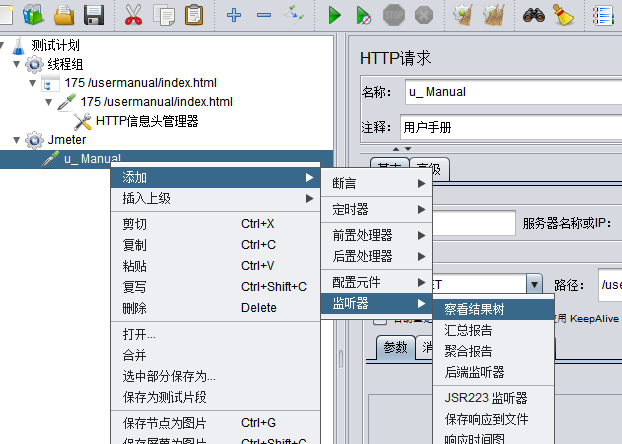The image size is (622, 444).
Task: Open the 前置处理器 submenu
Action: pos(376,235)
